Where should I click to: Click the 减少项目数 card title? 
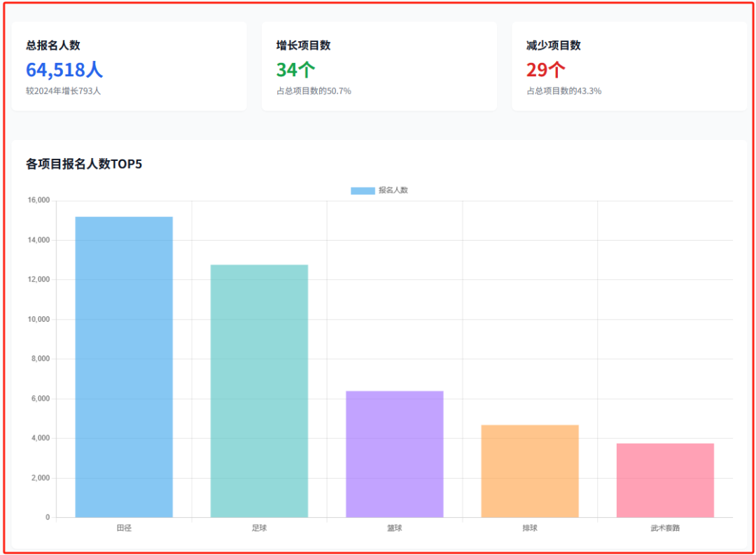click(x=554, y=45)
